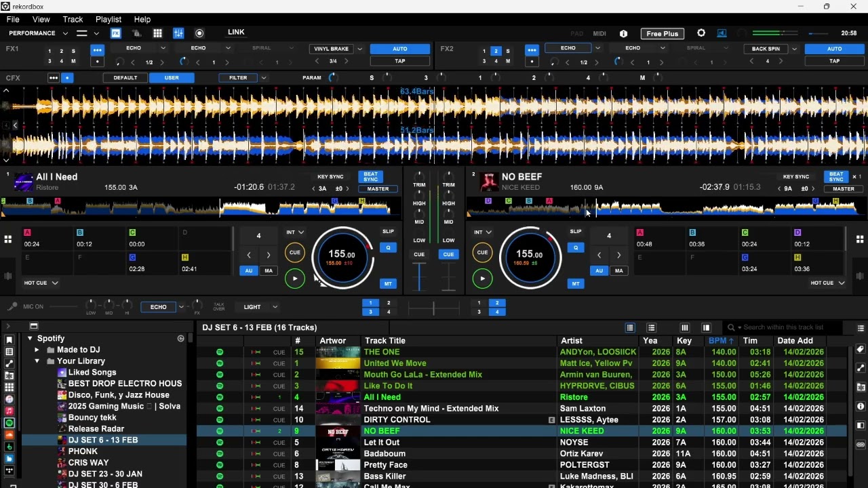Open the Playlist menu
The width and height of the screenshot is (868, 488).
108,20
